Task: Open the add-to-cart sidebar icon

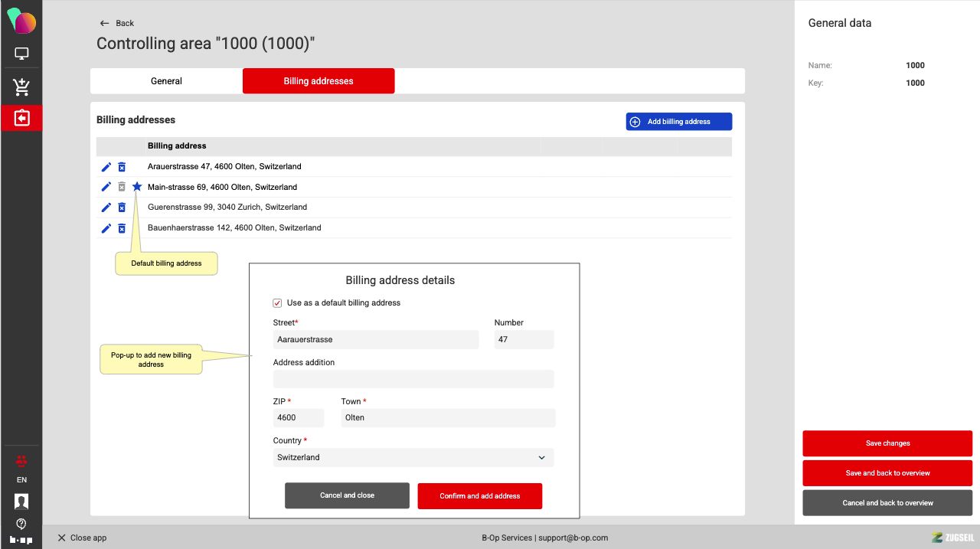Action: (x=21, y=87)
